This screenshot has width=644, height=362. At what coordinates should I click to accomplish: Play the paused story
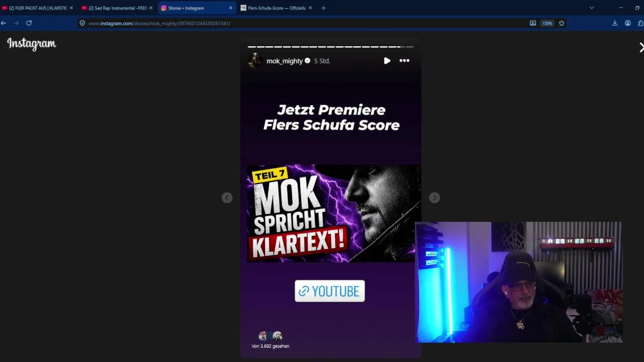(387, 61)
